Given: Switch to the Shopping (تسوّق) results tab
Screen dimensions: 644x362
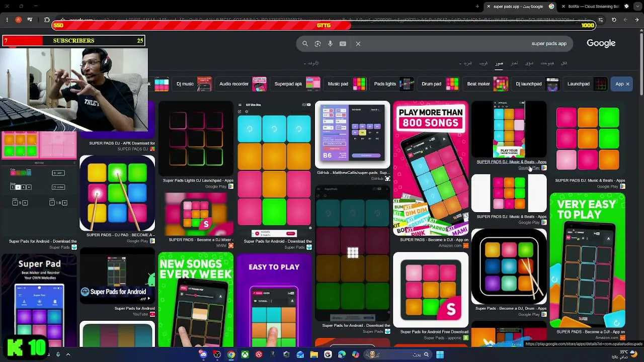Looking at the screenshot, I should tap(529, 63).
